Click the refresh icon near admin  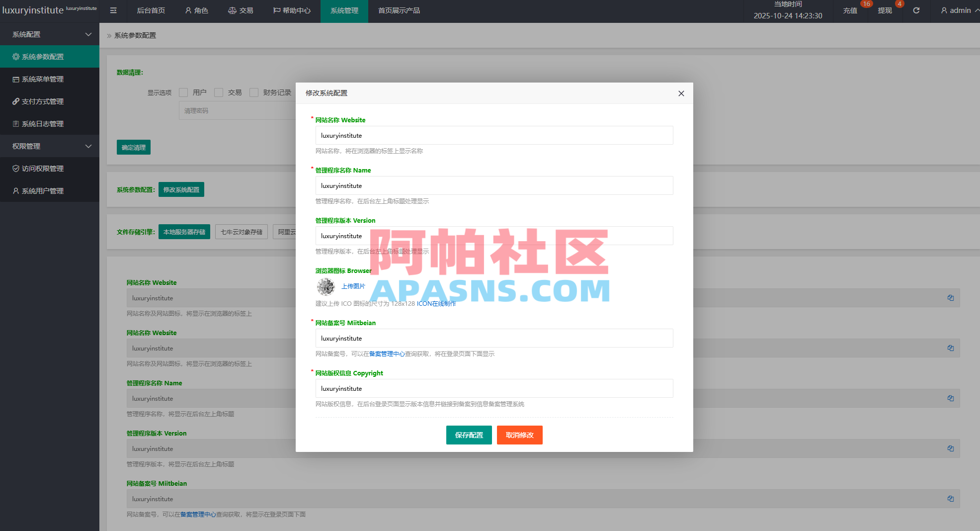click(916, 10)
